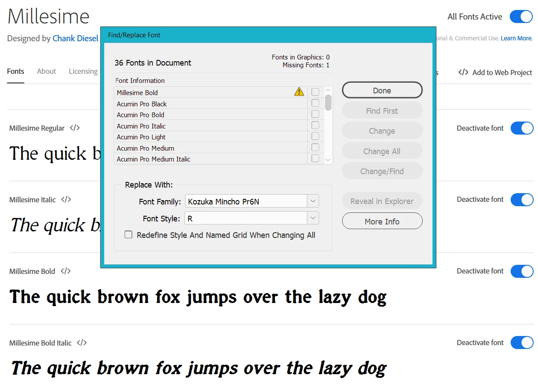538x392 pixels.
Task: Select Millesime Bold in the font list
Action: coord(211,92)
